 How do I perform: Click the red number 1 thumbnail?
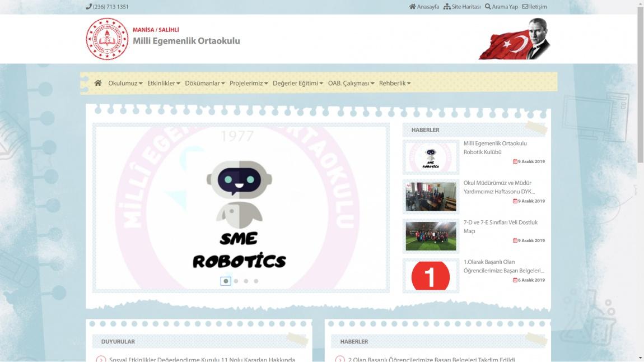(431, 275)
